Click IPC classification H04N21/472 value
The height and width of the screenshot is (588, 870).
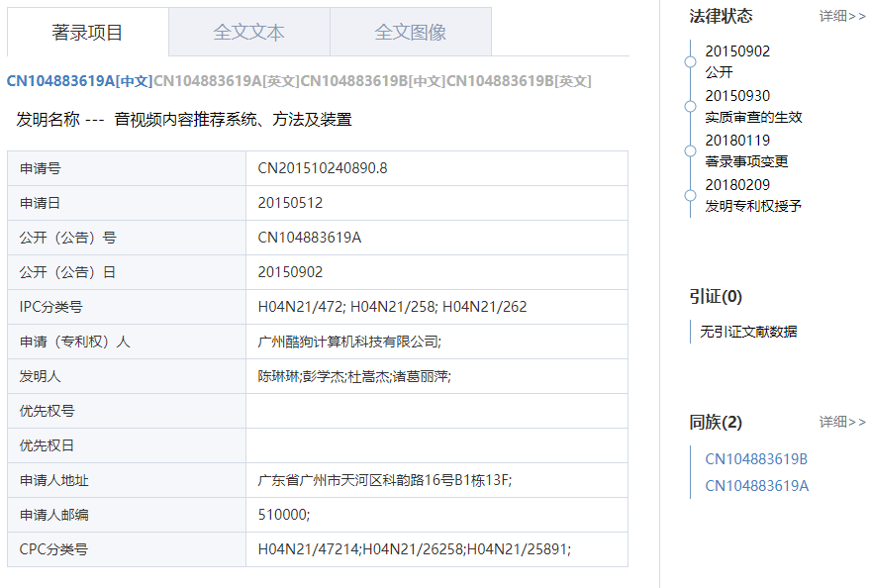301,307
